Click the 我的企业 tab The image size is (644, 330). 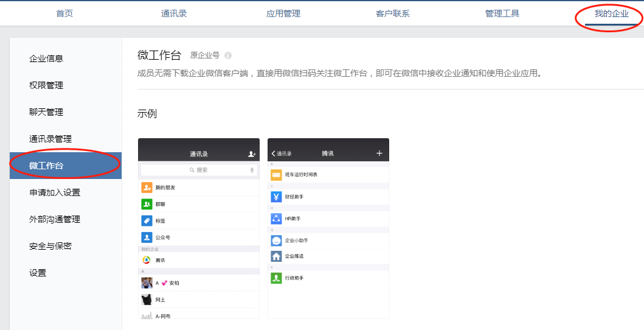pos(612,13)
